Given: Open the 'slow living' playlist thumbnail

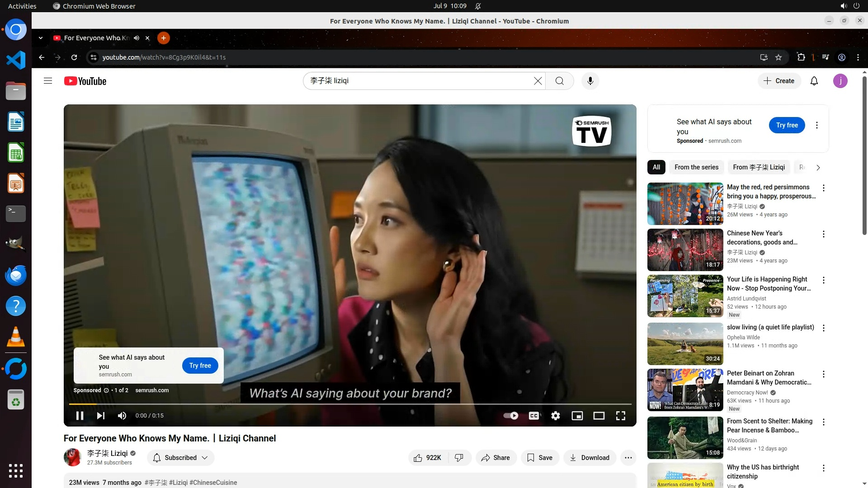Looking at the screenshot, I should tap(685, 343).
